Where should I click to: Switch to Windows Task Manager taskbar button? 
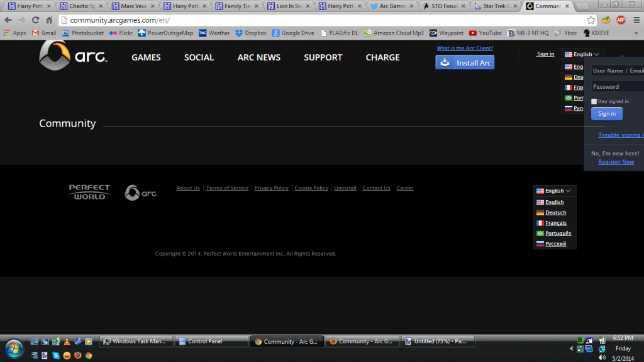click(136, 341)
